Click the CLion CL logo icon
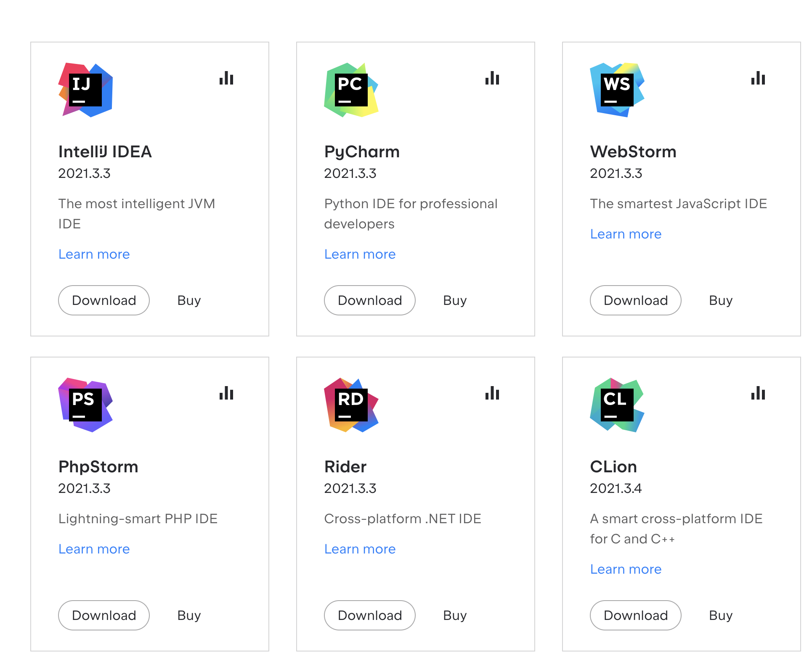 617,405
